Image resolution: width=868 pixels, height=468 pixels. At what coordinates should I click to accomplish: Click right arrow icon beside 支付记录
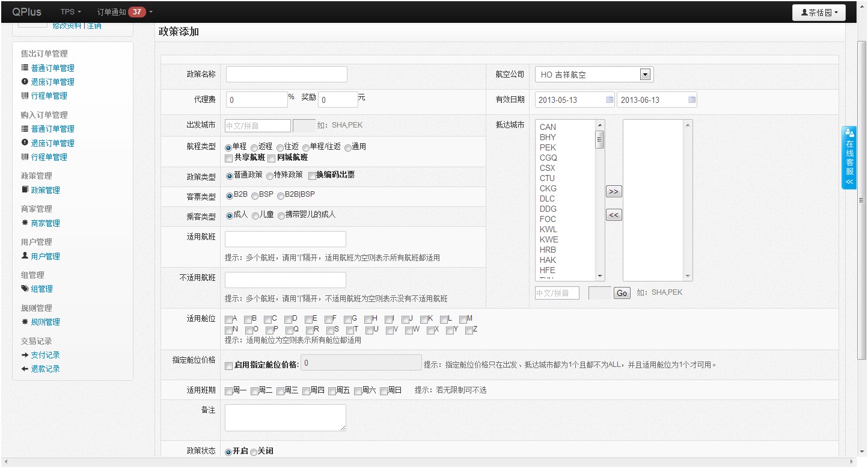[x=25, y=355]
